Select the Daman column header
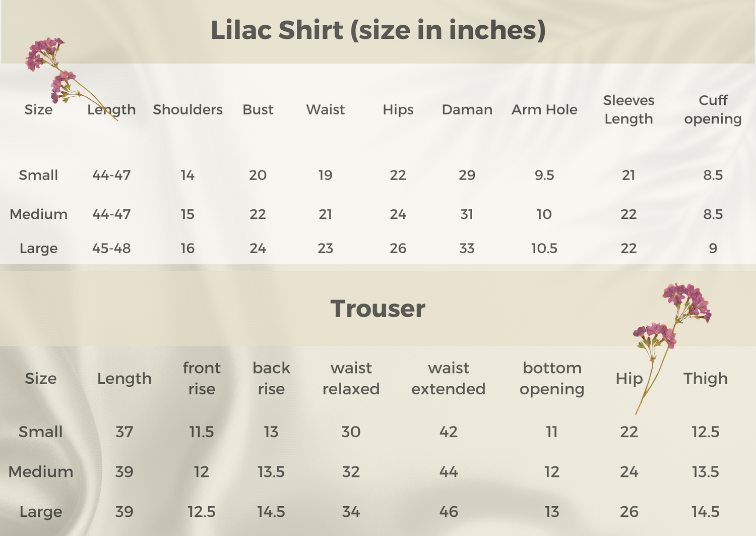Image resolution: width=756 pixels, height=536 pixels. pyautogui.click(x=467, y=109)
